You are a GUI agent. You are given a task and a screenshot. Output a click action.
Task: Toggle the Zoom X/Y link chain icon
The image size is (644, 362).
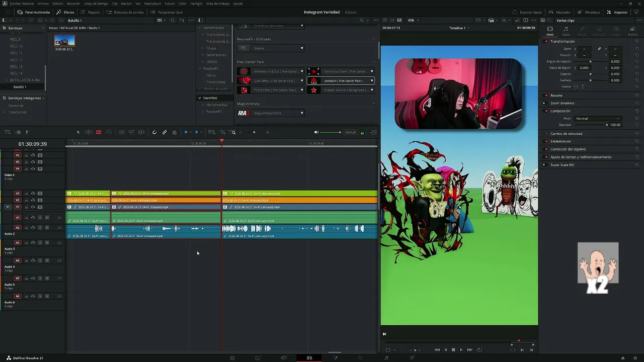[x=599, y=49]
